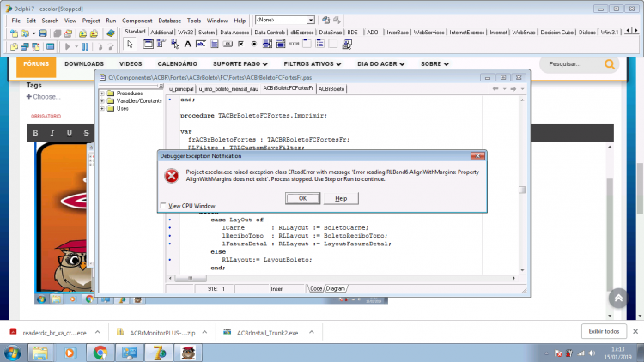Select the ComboBox component icon

click(x=281, y=44)
